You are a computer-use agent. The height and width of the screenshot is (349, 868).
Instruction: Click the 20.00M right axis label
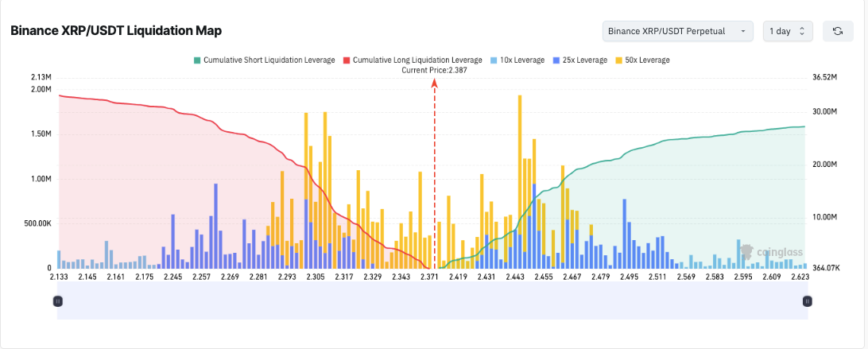coord(824,165)
